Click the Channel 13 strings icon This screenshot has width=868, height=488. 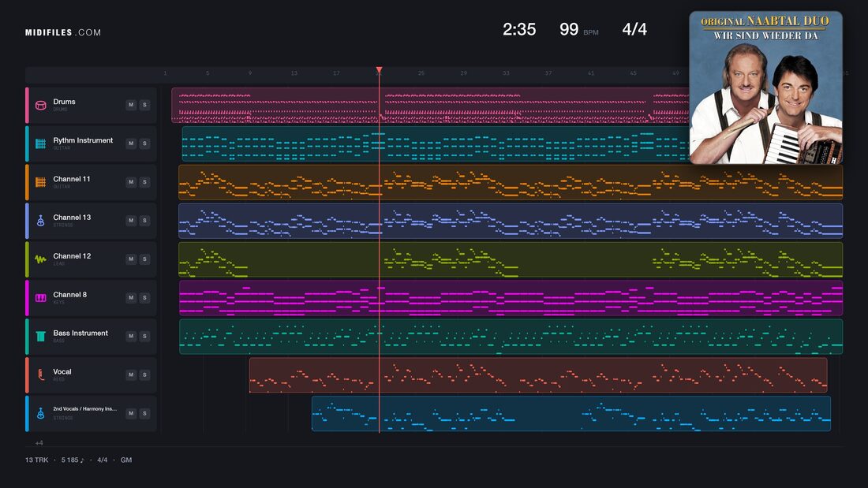pyautogui.click(x=40, y=221)
